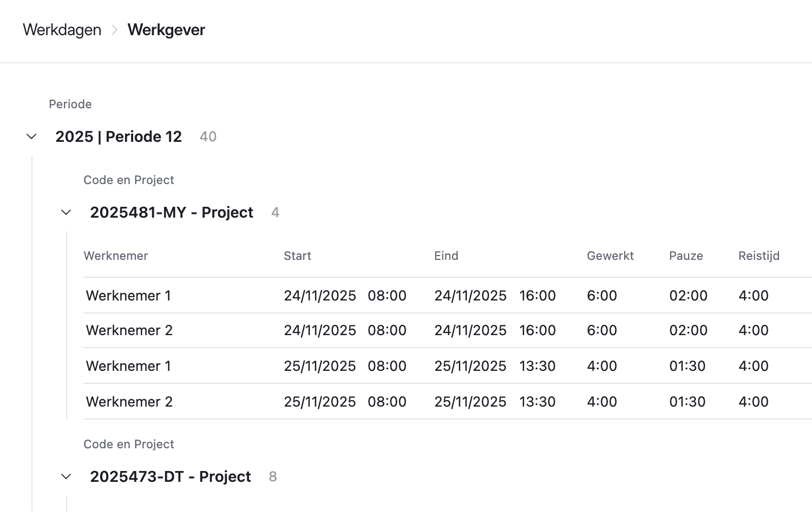This screenshot has height=523, width=812.
Task: Go to Werkdagen breadcrumb
Action: [x=62, y=30]
